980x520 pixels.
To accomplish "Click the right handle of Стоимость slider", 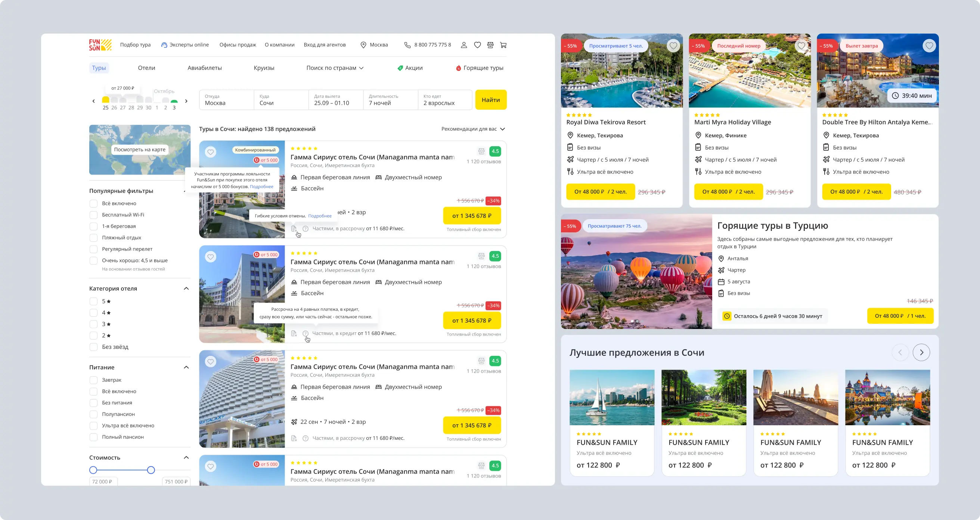I will point(151,470).
